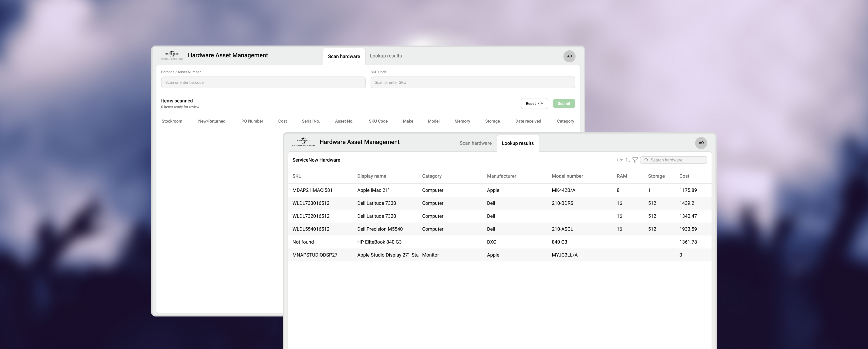Click the Display name column header
The height and width of the screenshot is (349, 868).
point(372,176)
